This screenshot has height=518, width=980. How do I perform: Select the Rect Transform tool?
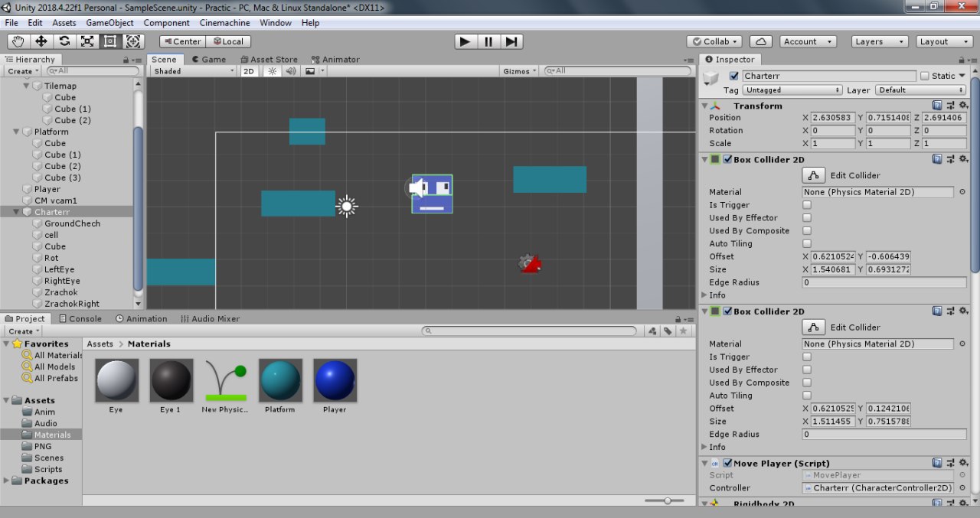[x=110, y=41]
